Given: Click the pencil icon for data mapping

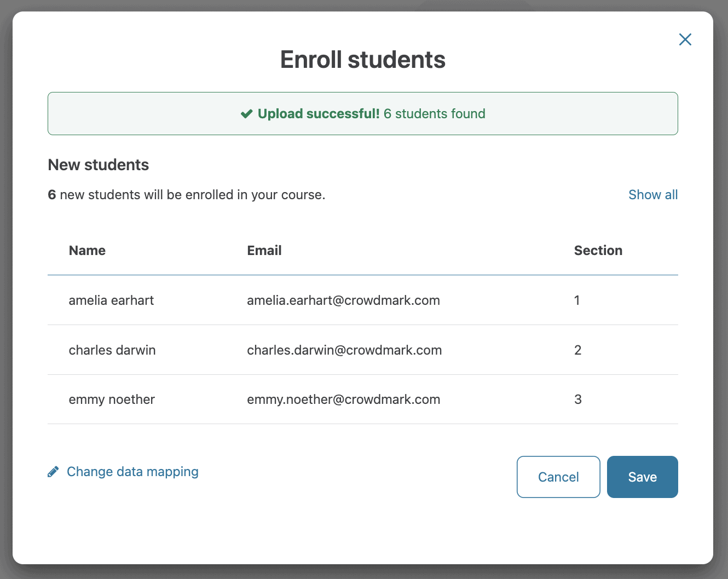Looking at the screenshot, I should 53,472.
